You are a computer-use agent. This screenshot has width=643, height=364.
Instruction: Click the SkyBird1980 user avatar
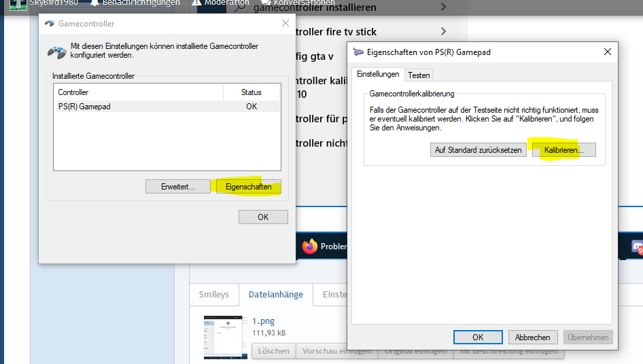click(x=18, y=5)
